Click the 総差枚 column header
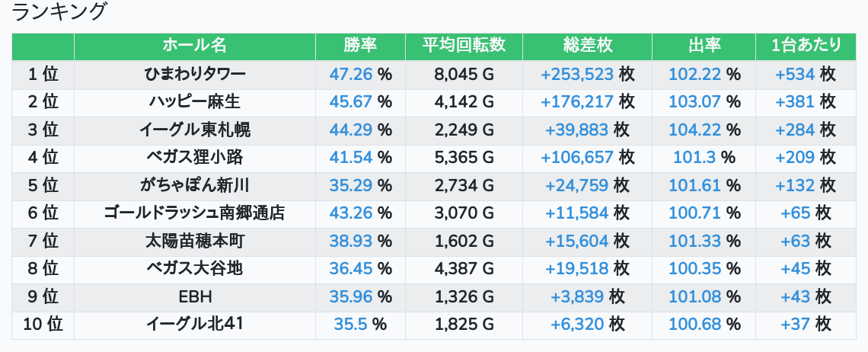 click(x=587, y=46)
